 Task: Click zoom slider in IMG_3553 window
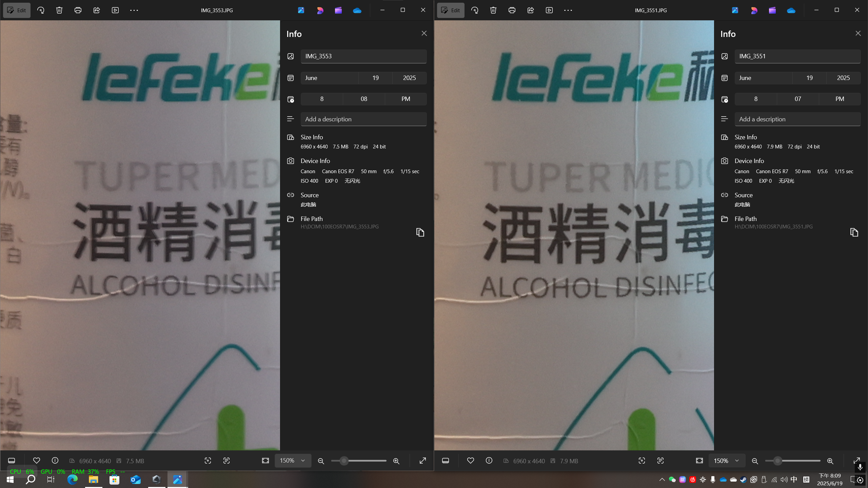[x=359, y=461]
